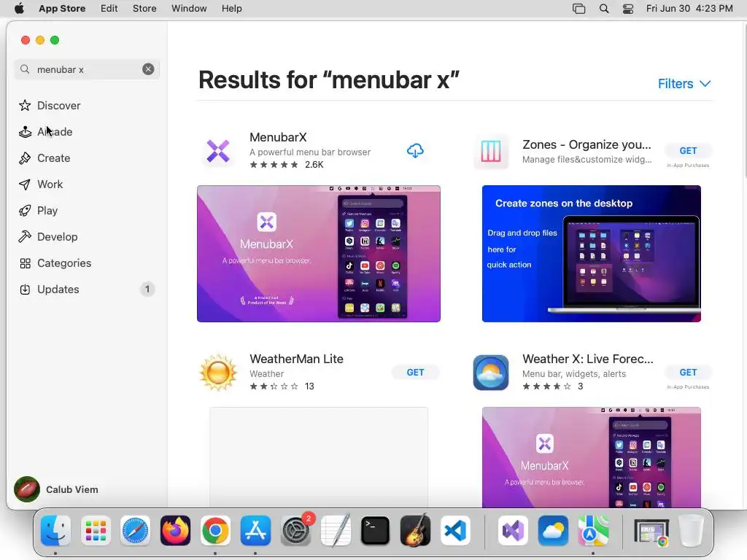The width and height of the screenshot is (747, 560).
Task: Open Finder from the Dock
Action: point(55,531)
